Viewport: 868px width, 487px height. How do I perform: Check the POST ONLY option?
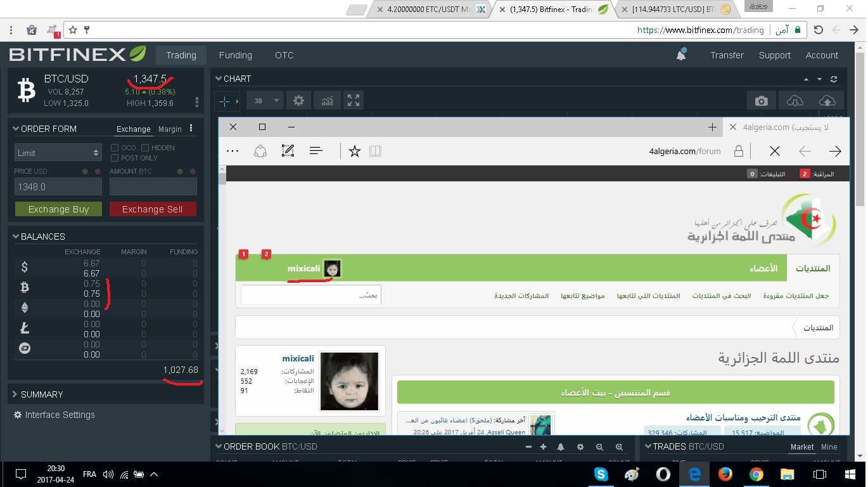pyautogui.click(x=115, y=158)
